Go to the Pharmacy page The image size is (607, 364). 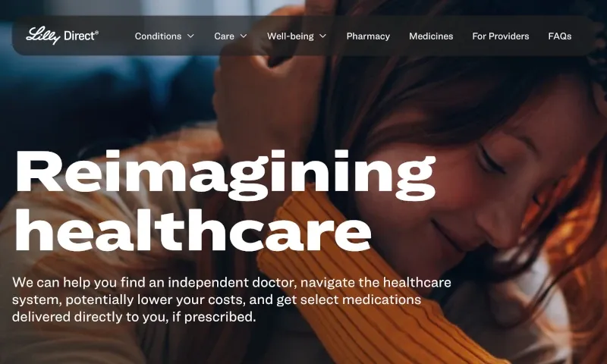click(368, 36)
